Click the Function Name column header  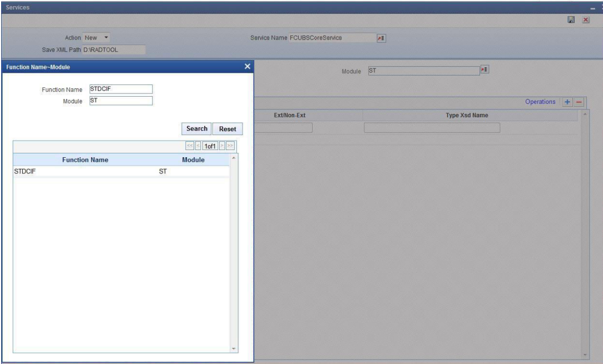[x=85, y=160]
